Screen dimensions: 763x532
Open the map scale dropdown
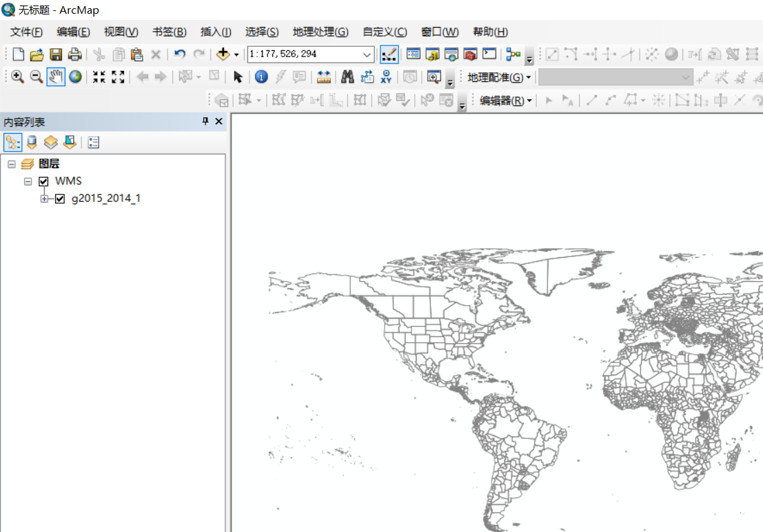pos(367,54)
